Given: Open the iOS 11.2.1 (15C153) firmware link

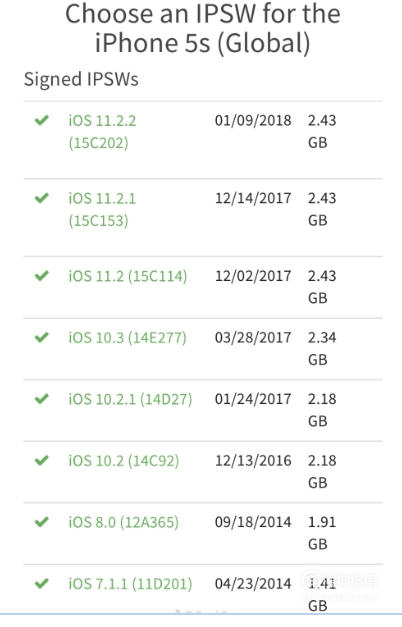Looking at the screenshot, I should [x=102, y=209].
